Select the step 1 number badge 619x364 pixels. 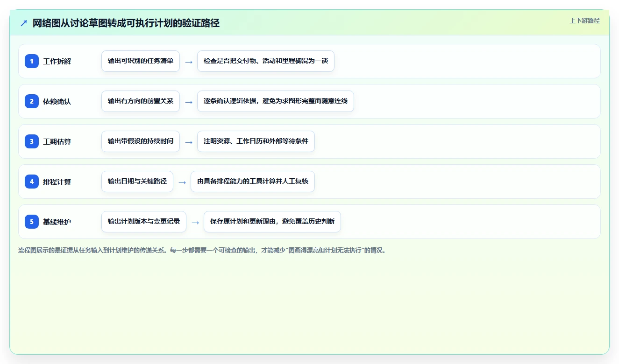pos(32,61)
